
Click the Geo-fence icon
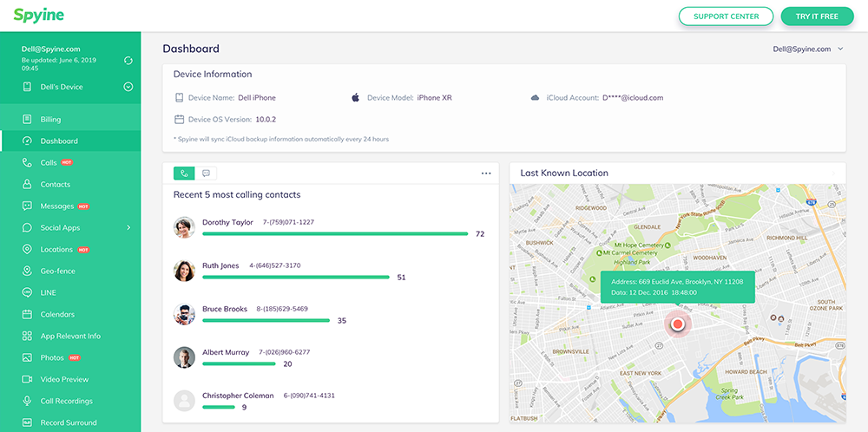pos(27,271)
